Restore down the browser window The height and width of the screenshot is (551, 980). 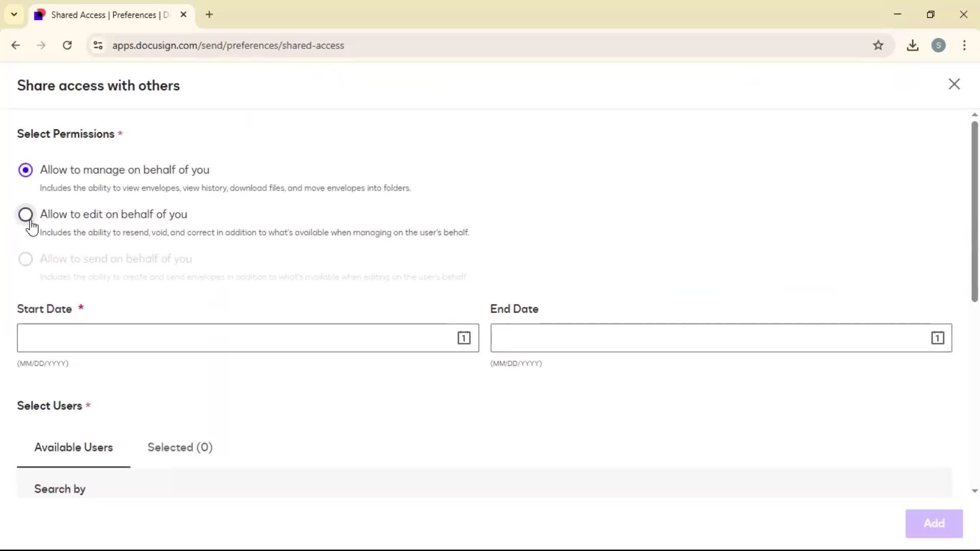point(930,14)
